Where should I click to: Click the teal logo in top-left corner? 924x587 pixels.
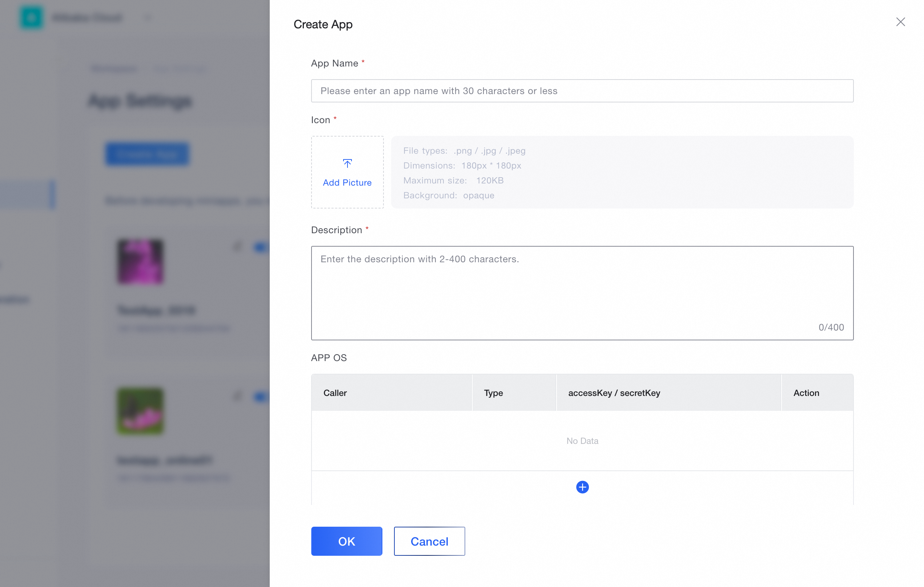click(x=32, y=18)
